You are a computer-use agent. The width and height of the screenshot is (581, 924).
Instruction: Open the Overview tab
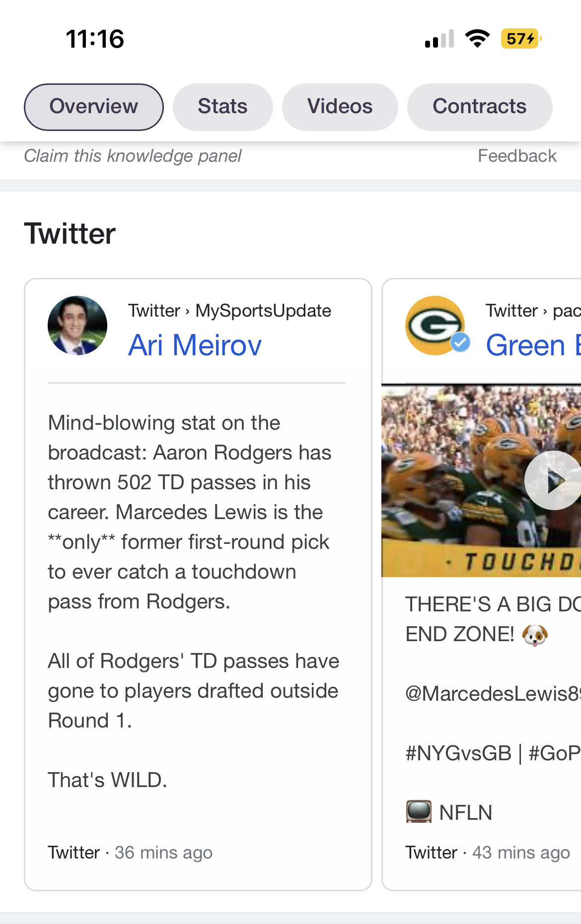point(93,107)
